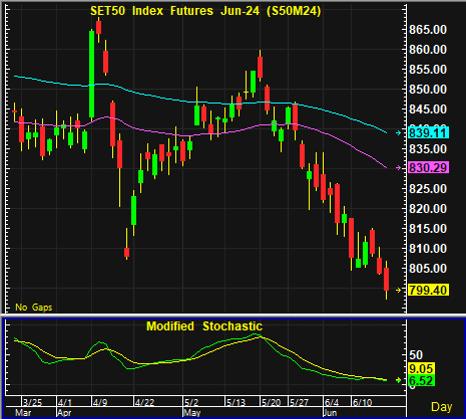Click the red candle peaking above 865
The height and width of the screenshot is (419, 466).
pos(99,27)
